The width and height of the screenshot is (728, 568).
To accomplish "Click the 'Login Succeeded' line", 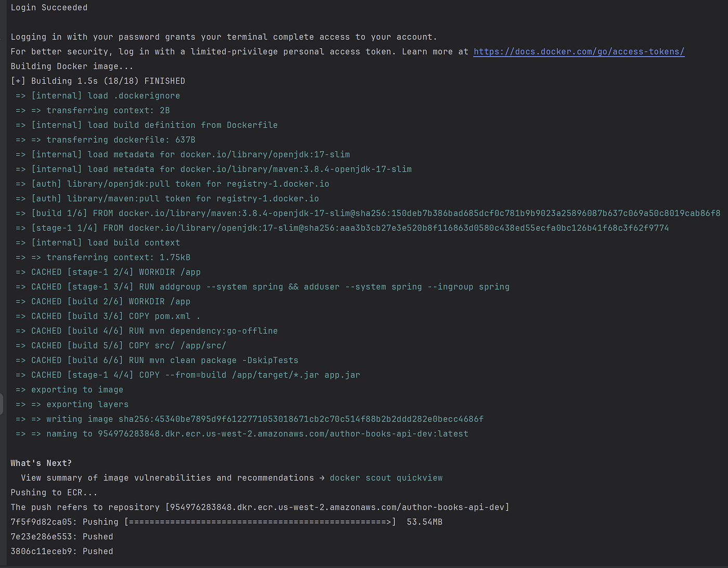I will click(x=49, y=7).
